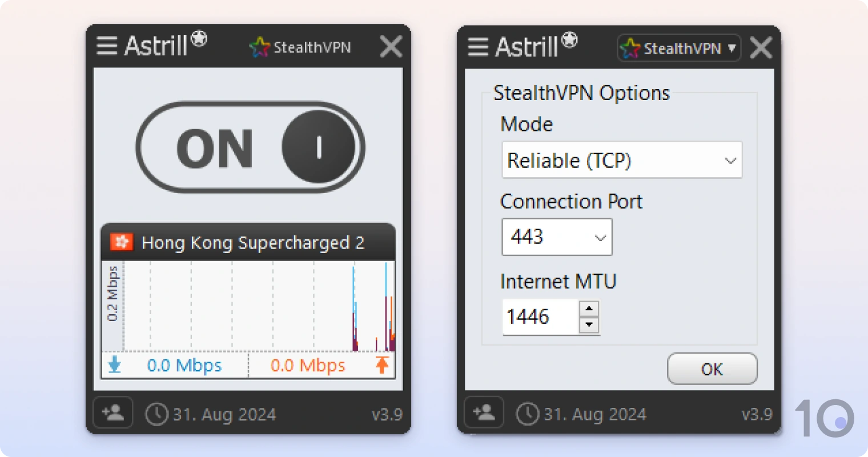
Task: Click the add-user icon in the left window
Action: (x=112, y=412)
